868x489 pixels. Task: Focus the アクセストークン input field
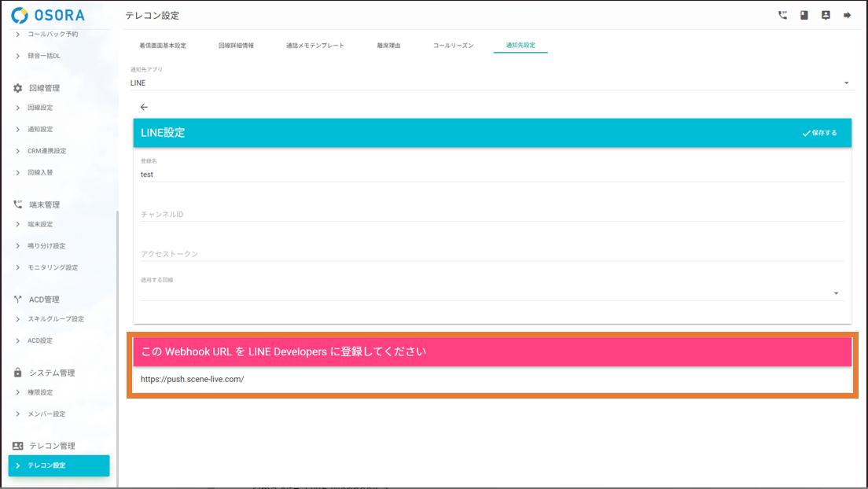(491, 254)
